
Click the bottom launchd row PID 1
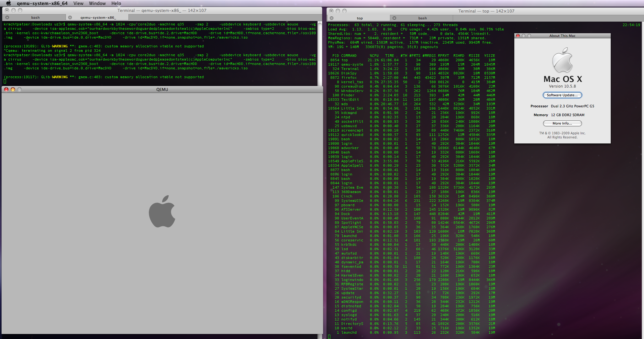coord(411,332)
